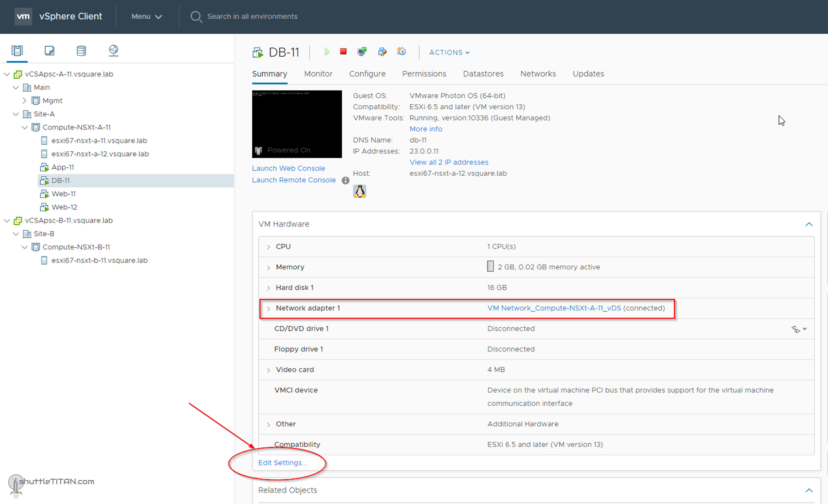Open the Hosts and Clusters inventory view
The width and height of the screenshot is (828, 504).
(17, 51)
